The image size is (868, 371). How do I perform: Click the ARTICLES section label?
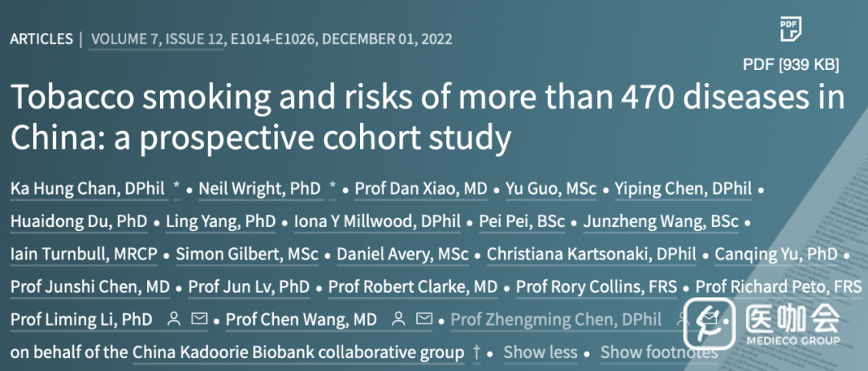click(41, 39)
